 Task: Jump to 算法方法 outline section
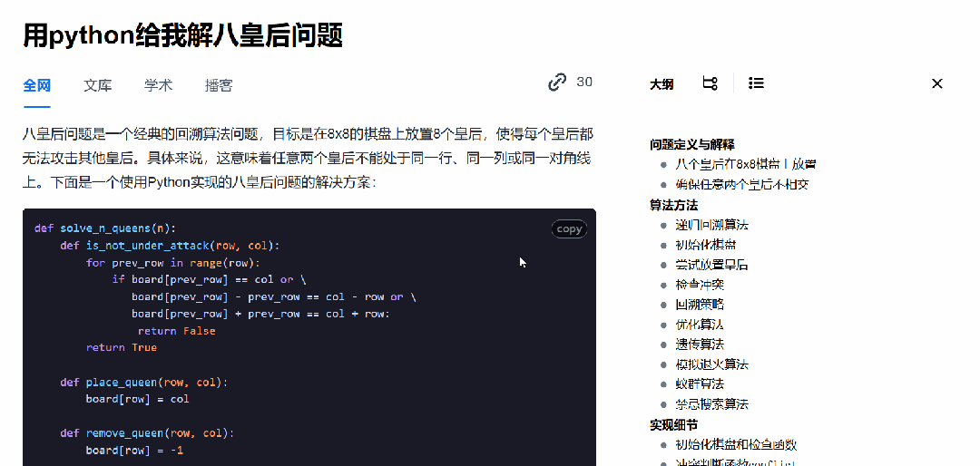click(x=673, y=205)
